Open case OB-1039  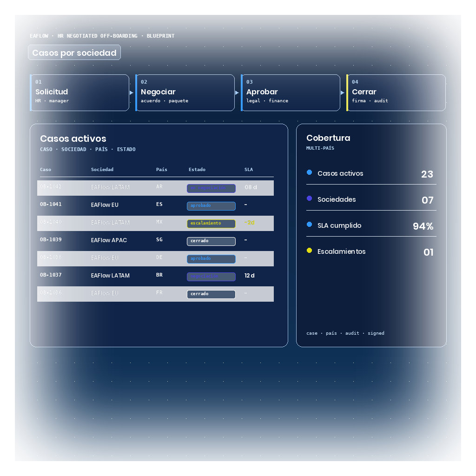[155, 241]
